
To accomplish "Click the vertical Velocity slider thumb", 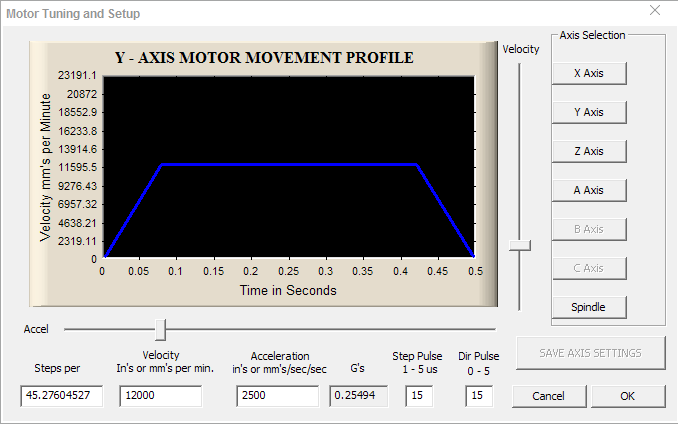I will pyautogui.click(x=520, y=245).
